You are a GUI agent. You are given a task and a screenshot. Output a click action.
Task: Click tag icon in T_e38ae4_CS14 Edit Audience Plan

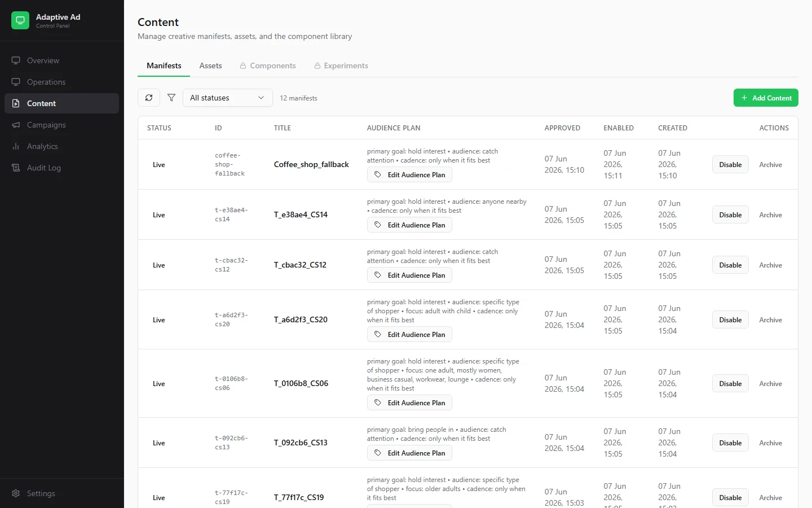378,225
